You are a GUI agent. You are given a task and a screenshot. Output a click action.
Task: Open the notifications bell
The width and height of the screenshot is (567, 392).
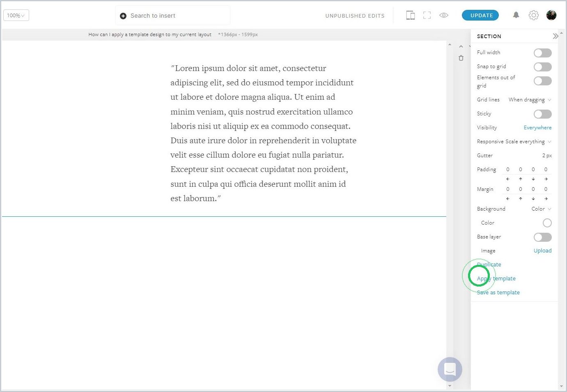point(516,15)
